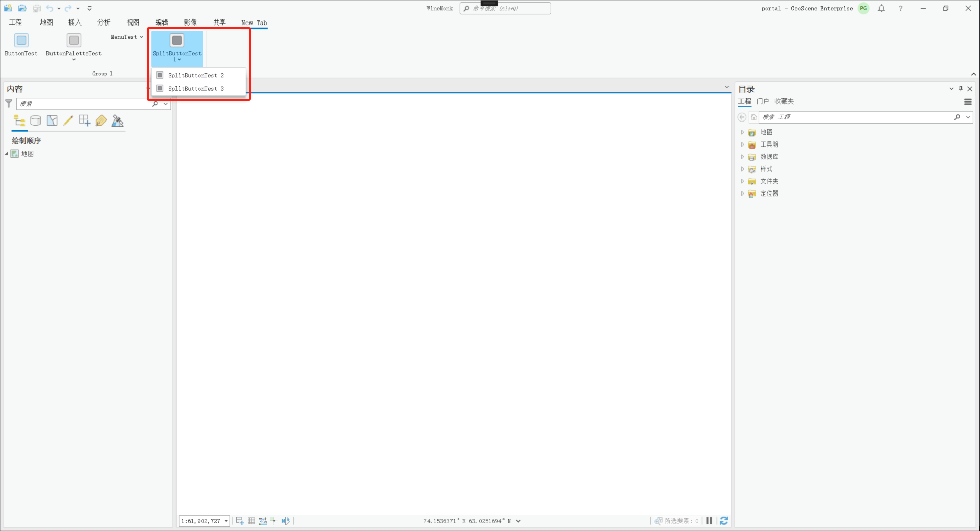Click coordinates 74.1536371° E 63.0251694° N

(467, 521)
